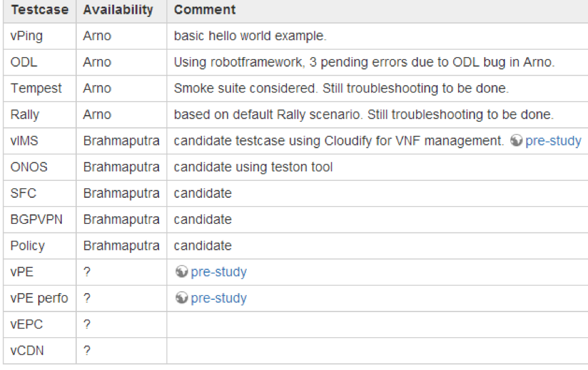
Task: Select the ONOS testcase cell
Action: pos(39,167)
